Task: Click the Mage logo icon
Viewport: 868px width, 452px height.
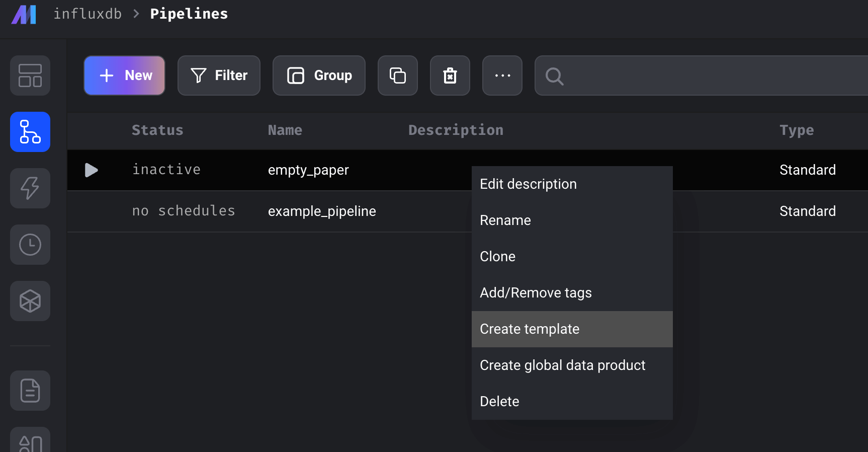Action: 24,15
